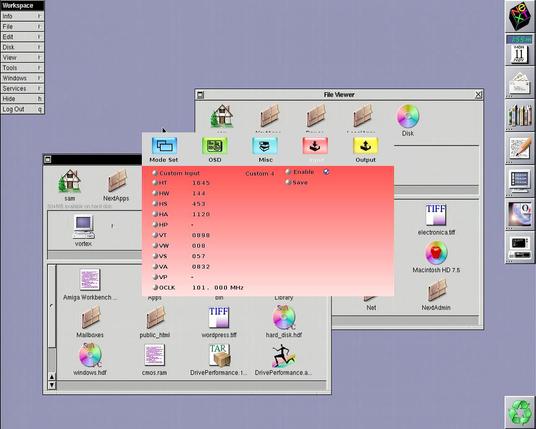Click the NeXT cube dock icon
536x429 pixels.
point(519,16)
